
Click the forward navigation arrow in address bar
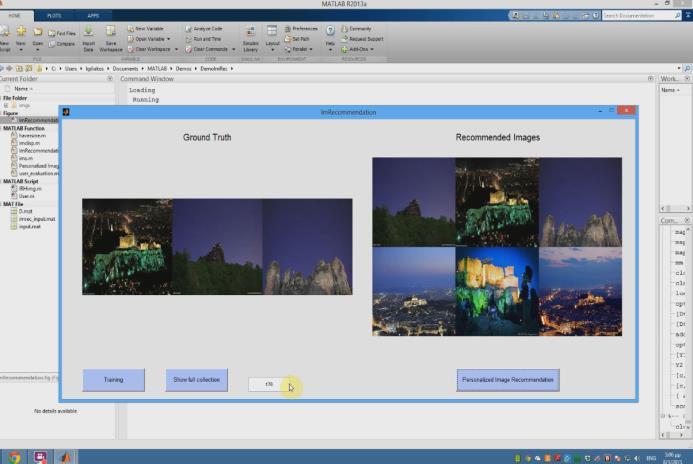9,68
